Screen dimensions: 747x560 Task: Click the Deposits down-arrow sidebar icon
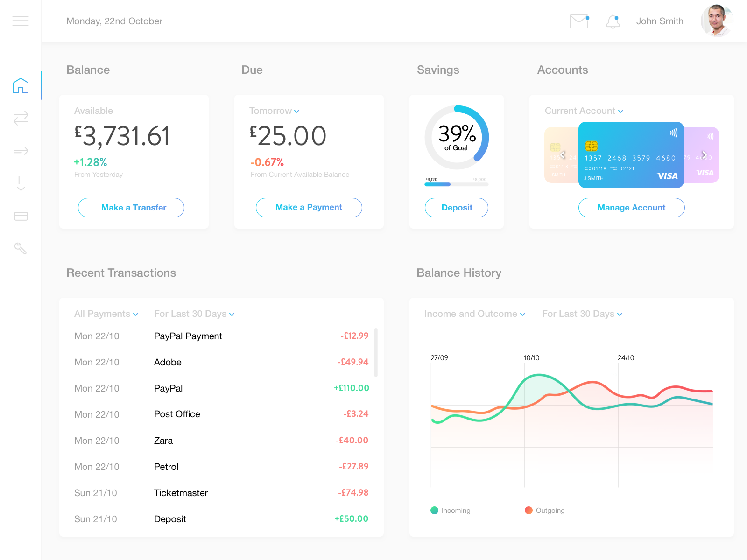21,183
